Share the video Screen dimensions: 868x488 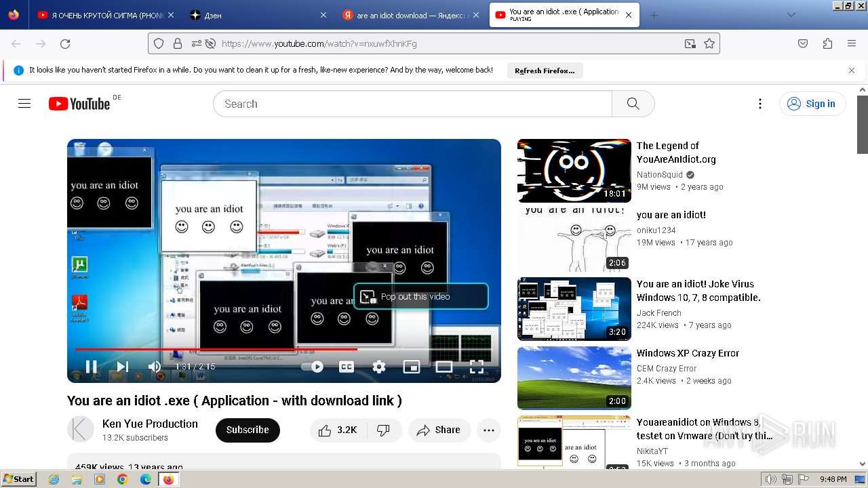pyautogui.click(x=439, y=430)
